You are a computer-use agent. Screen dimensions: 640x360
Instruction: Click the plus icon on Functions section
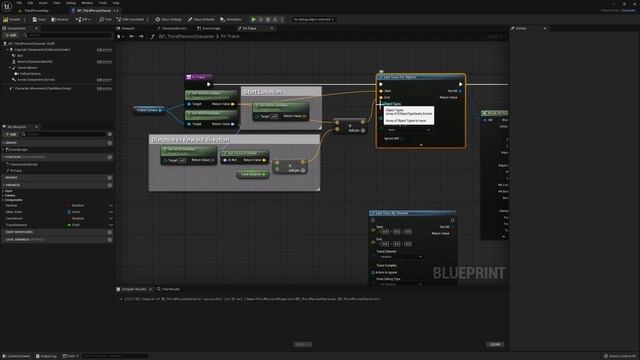point(110,157)
